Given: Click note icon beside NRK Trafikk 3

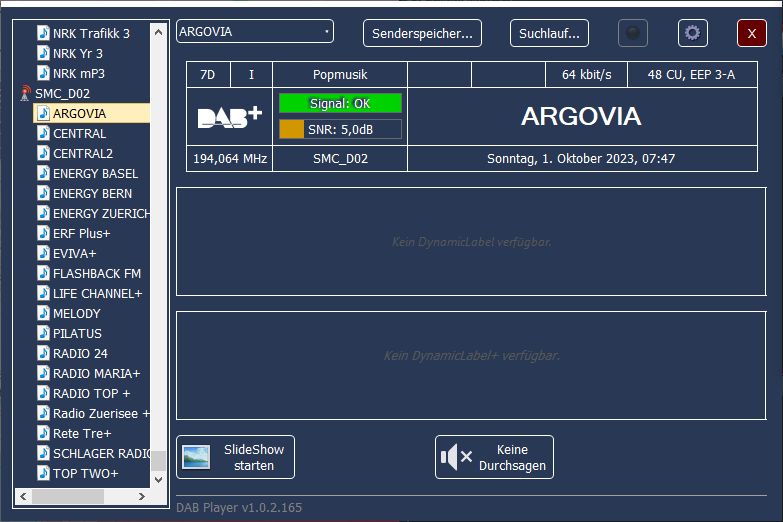Looking at the screenshot, I should click(43, 33).
